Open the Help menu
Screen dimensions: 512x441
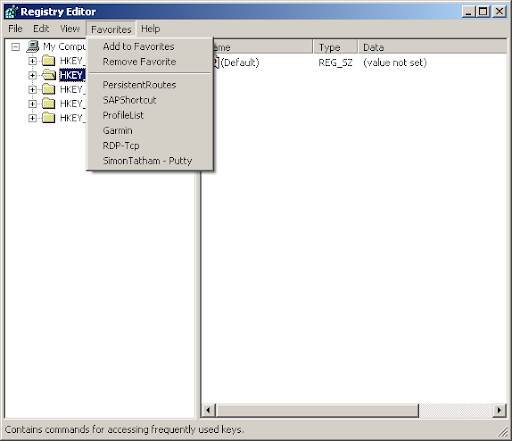click(x=150, y=29)
